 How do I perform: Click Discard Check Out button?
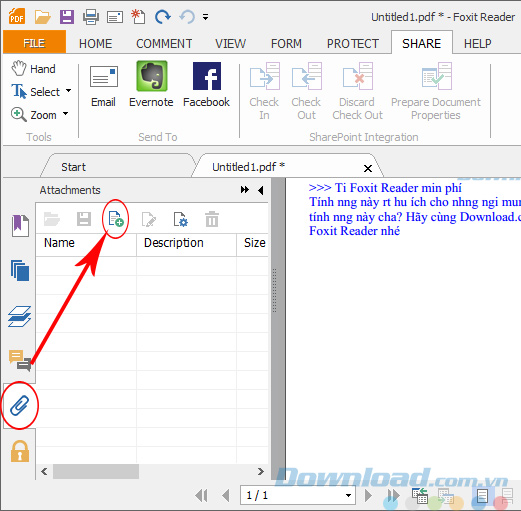tap(357, 91)
